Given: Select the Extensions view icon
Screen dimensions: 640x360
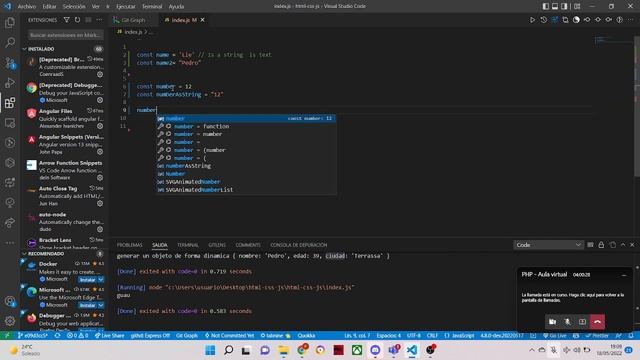Looking at the screenshot, I should [x=10, y=102].
